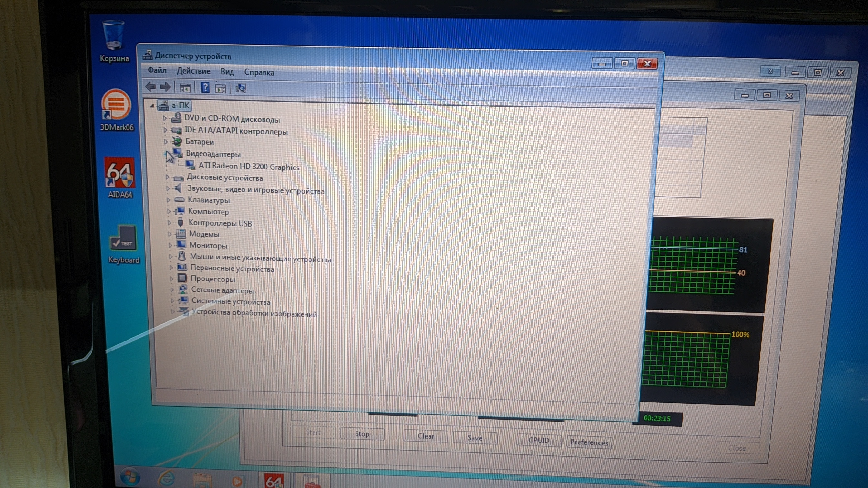Click Stop in the AIDA64 stability test
868x488 pixels.
pyautogui.click(x=362, y=434)
